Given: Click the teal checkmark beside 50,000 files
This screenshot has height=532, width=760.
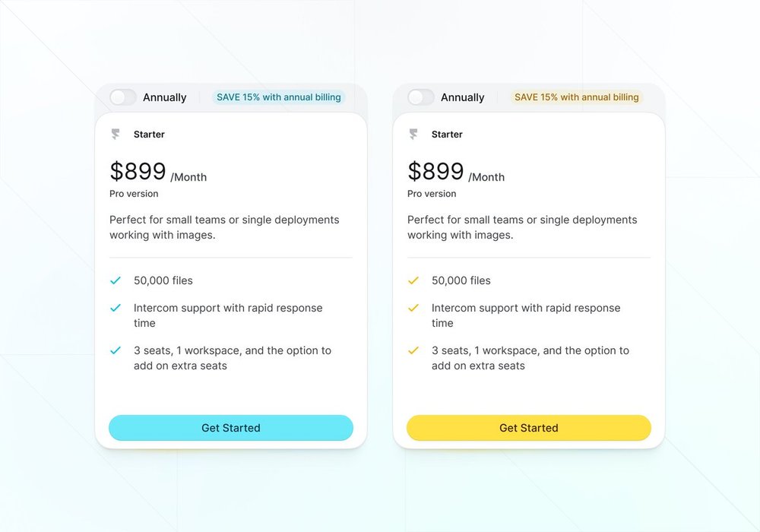Looking at the screenshot, I should point(116,280).
